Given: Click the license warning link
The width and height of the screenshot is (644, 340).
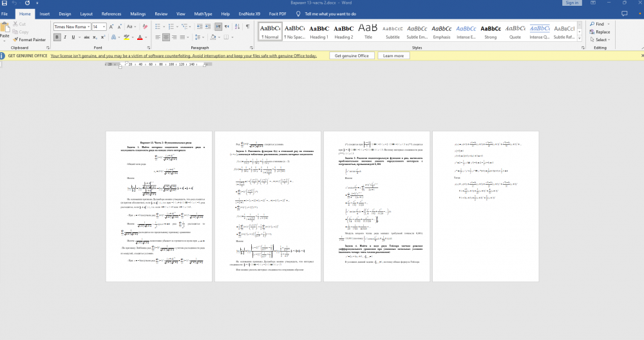Looking at the screenshot, I should (x=184, y=56).
